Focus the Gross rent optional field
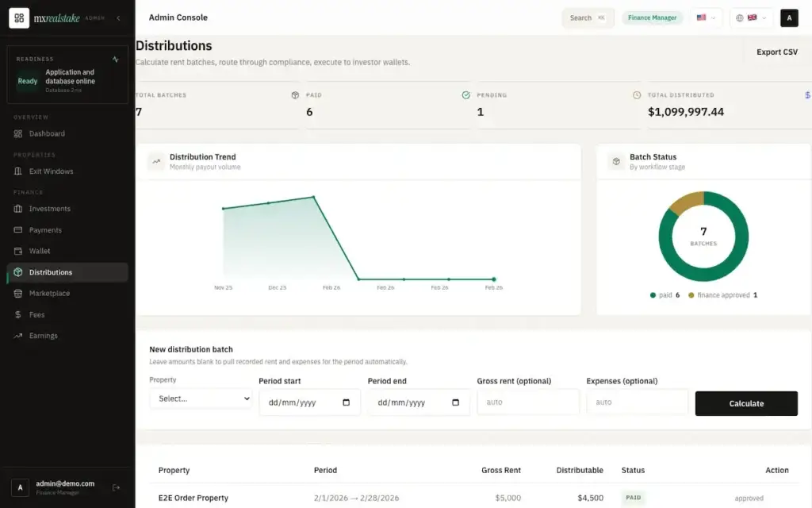Image resolution: width=812 pixels, height=508 pixels. tap(528, 402)
